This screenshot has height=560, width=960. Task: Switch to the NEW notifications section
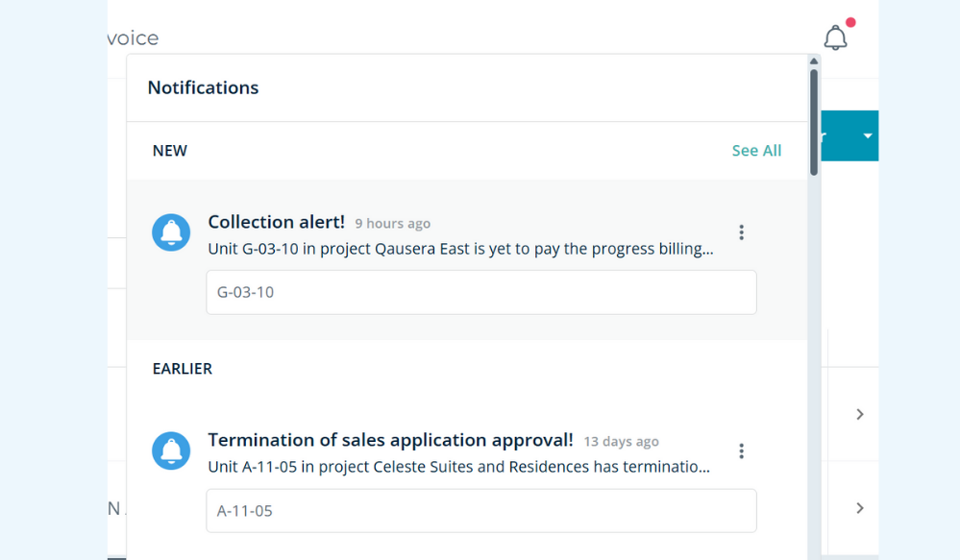169,150
